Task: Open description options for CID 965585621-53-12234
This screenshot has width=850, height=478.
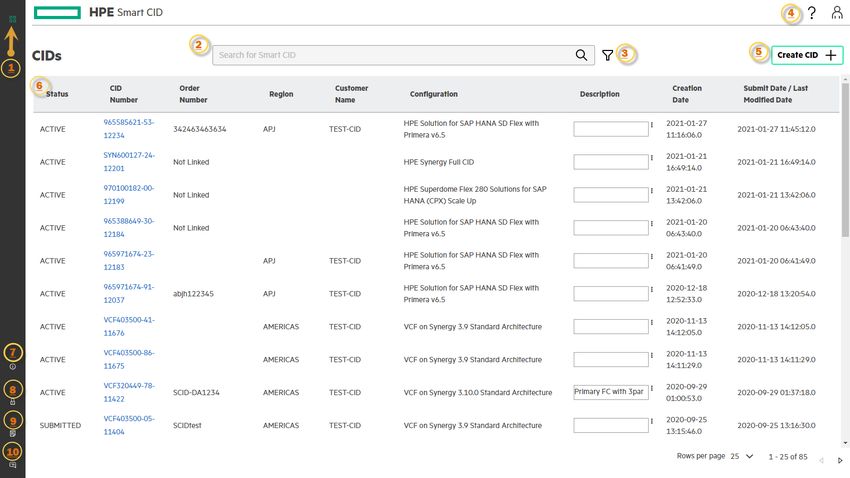Action: pos(652,125)
